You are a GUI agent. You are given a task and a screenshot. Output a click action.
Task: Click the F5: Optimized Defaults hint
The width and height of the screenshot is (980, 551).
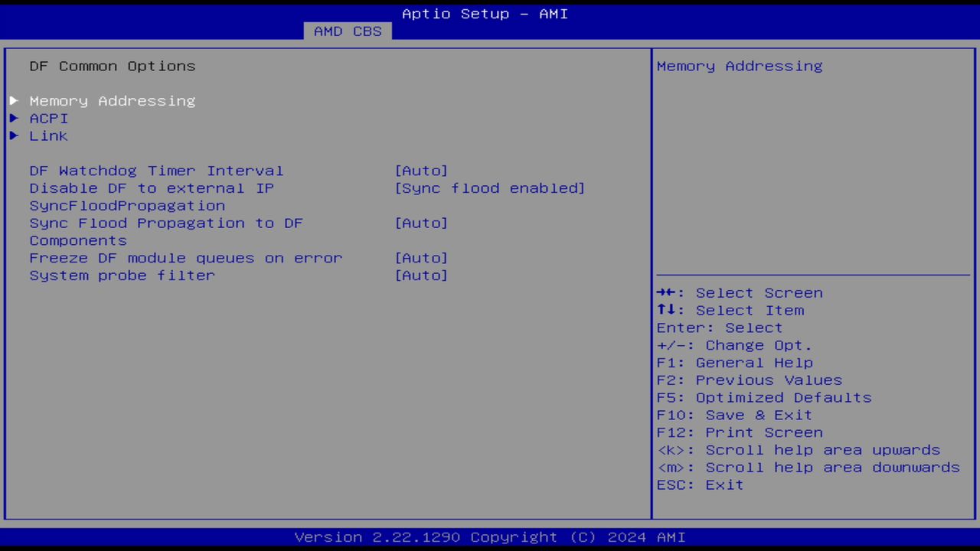click(764, 398)
